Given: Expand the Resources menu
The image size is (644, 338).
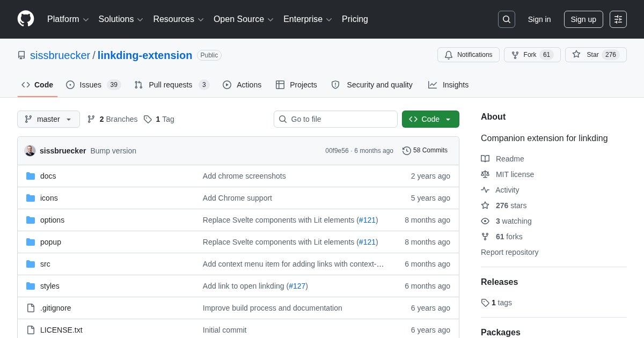Looking at the screenshot, I should pyautogui.click(x=178, y=19).
